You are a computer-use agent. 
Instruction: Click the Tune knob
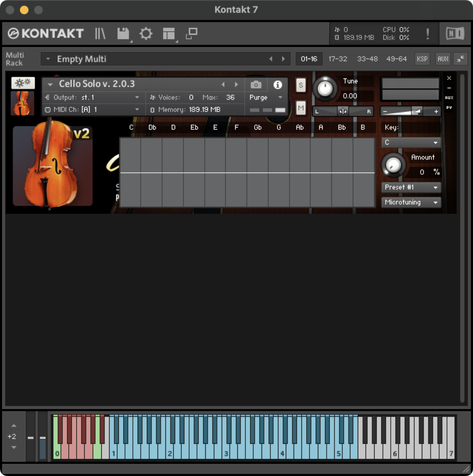point(325,89)
